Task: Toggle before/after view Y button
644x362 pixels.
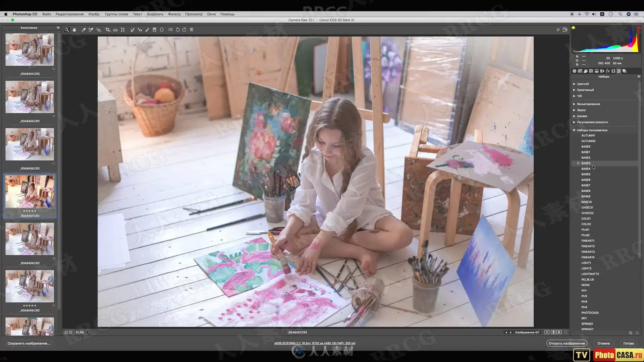Action: pos(547,332)
